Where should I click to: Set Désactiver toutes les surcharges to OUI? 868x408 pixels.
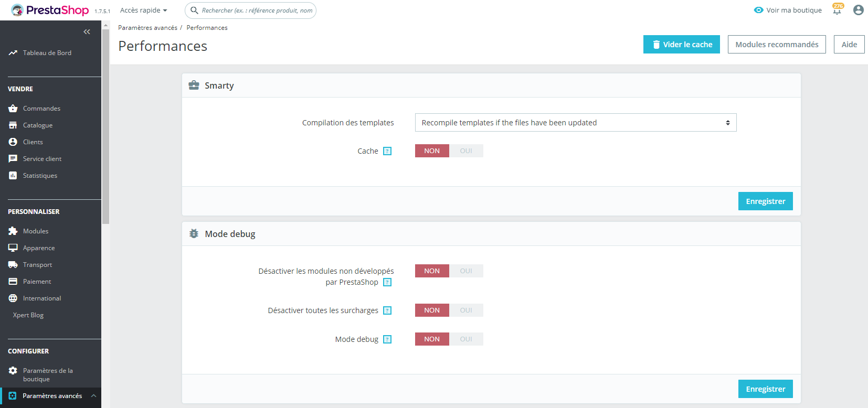coord(466,310)
